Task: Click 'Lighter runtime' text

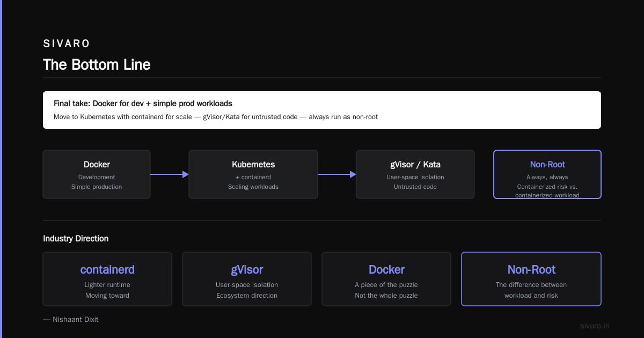Action: pos(107,285)
